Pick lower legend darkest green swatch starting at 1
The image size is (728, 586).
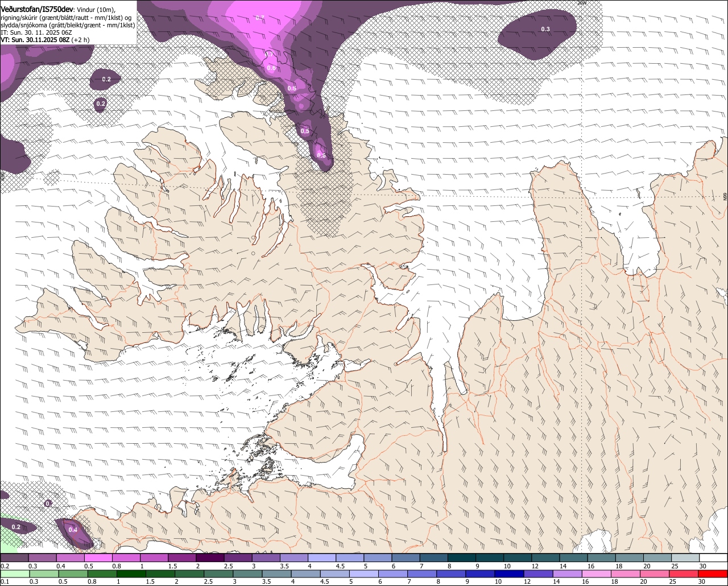pyautogui.click(x=132, y=574)
